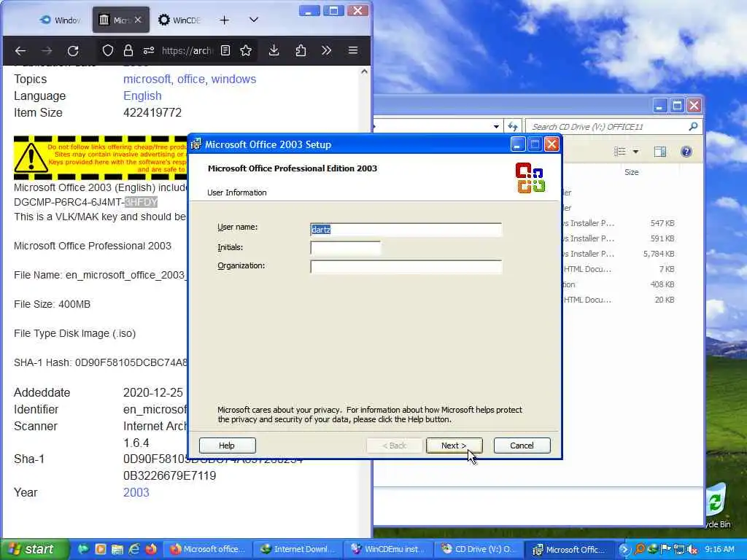
Task: Open Explorer help question mark icon
Action: coord(686,152)
